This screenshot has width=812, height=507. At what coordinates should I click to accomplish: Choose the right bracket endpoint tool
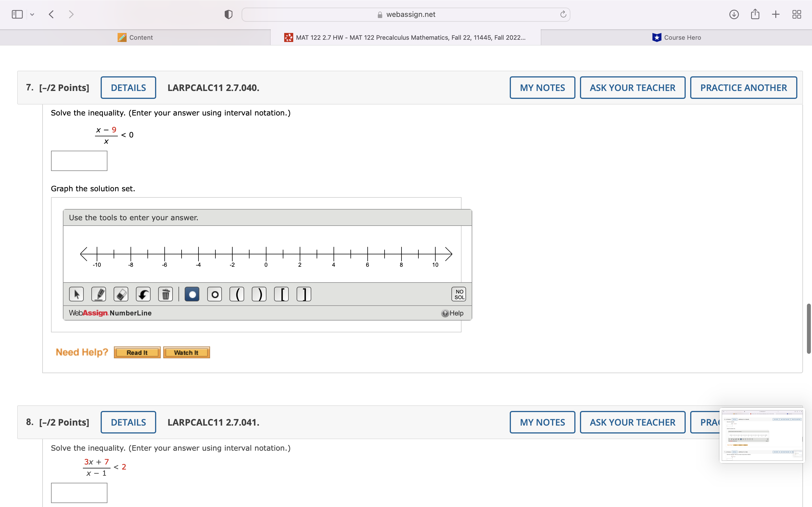point(304,294)
